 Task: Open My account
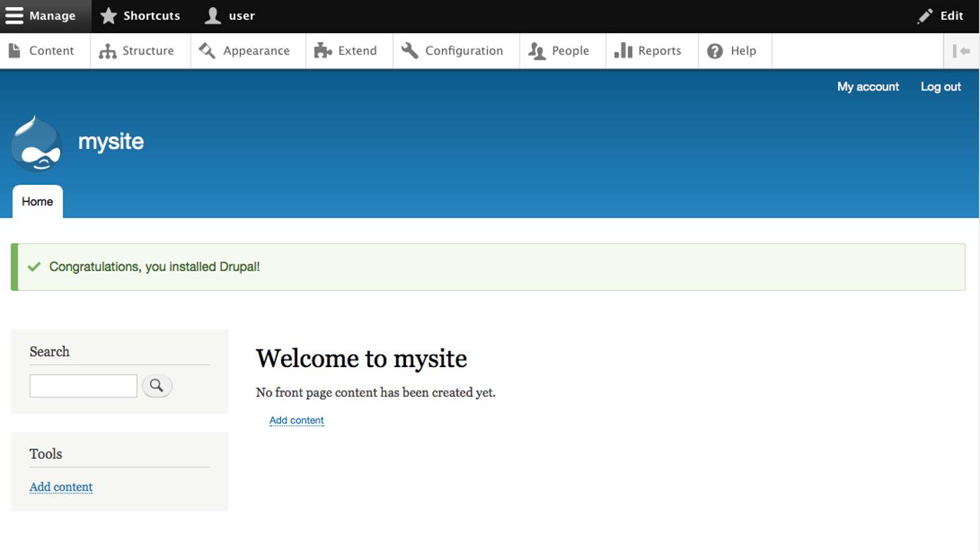868,86
